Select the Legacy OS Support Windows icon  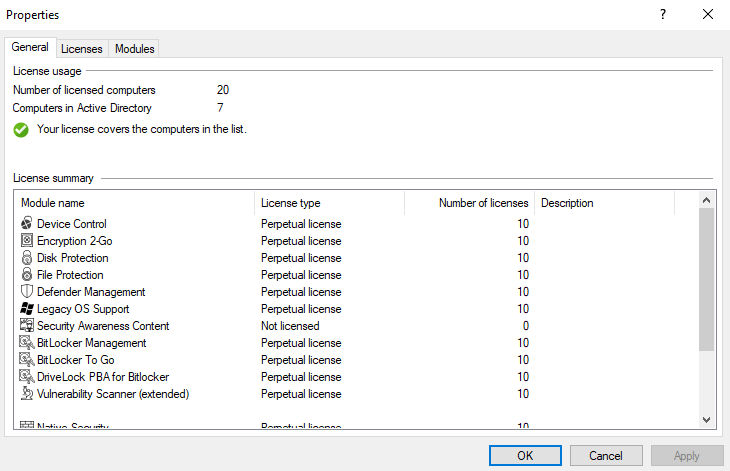[x=27, y=309]
